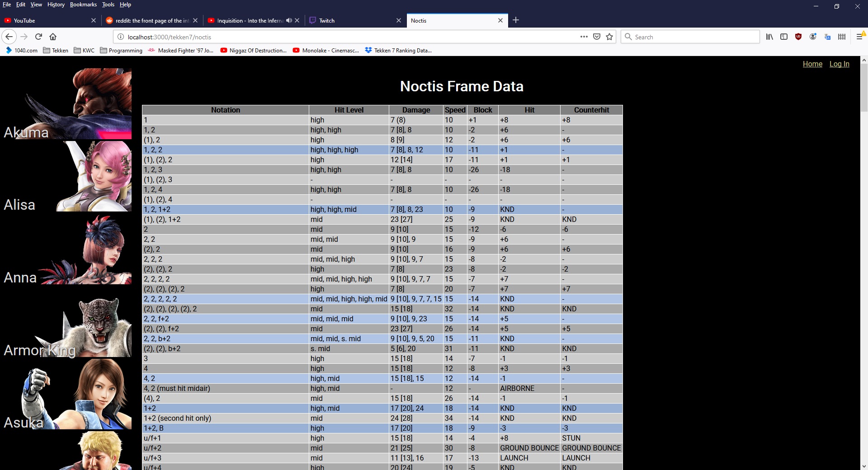Save page to Pocket
Viewport: 868px width, 470px height.
(597, 37)
